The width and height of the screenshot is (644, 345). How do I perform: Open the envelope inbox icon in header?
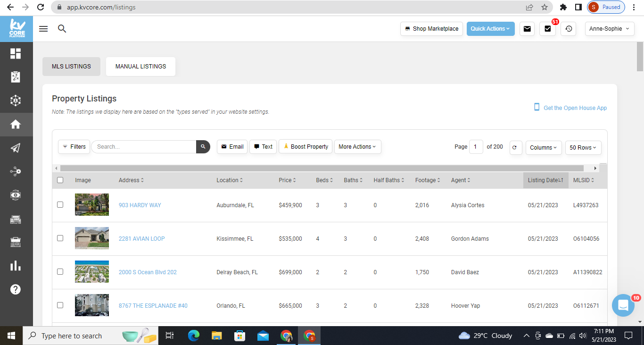coord(527,29)
